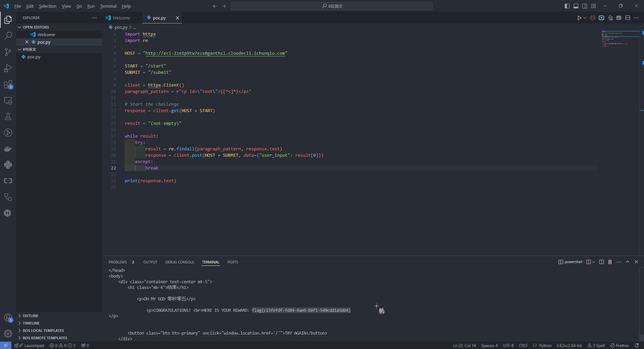This screenshot has width=644, height=349.
Task: Expand the TIMELINE section
Action: click(x=31, y=323)
